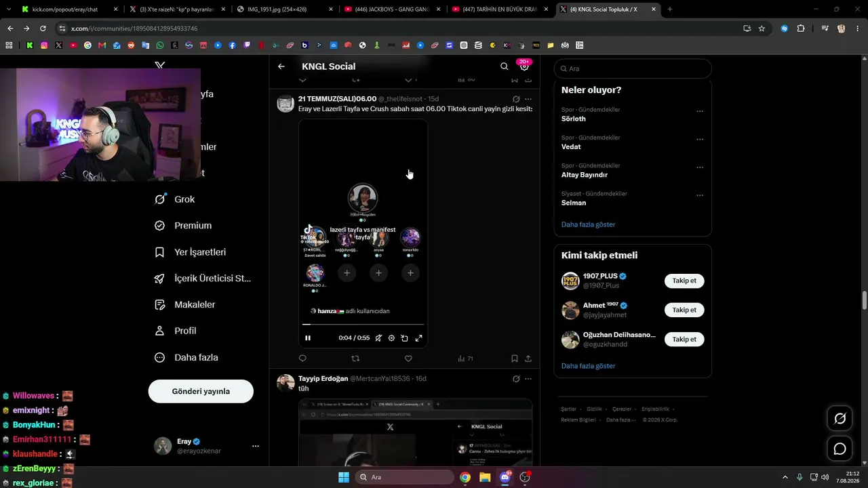Open the video playback settings gear

[391, 338]
